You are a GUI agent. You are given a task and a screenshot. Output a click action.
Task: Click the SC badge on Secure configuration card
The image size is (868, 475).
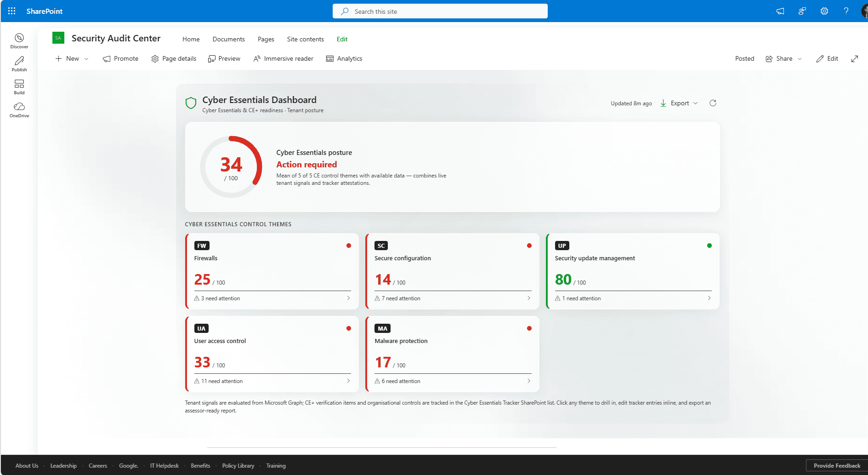(x=381, y=246)
